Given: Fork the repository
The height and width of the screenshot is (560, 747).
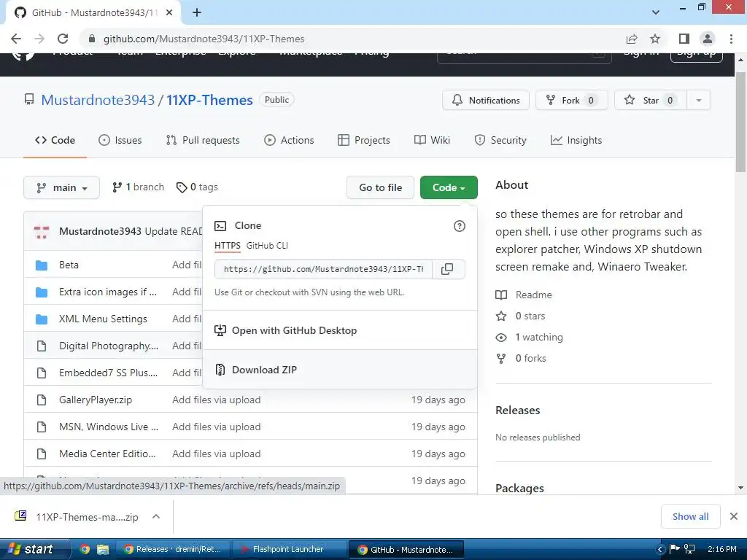Looking at the screenshot, I should 572,100.
